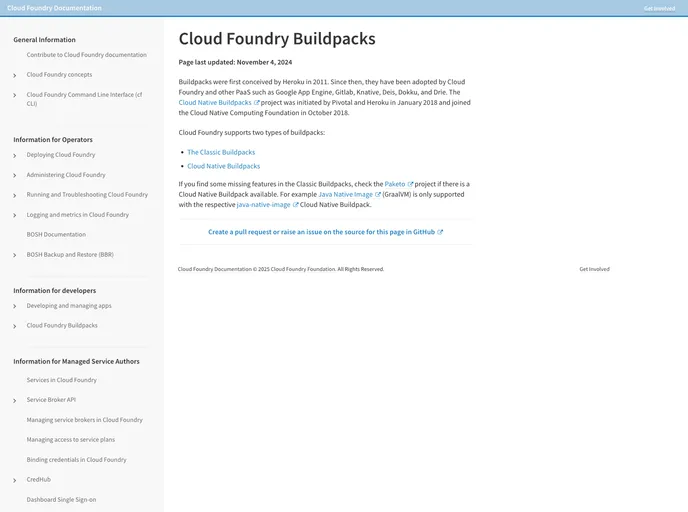This screenshot has height=512, width=688.
Task: Expand Cloud Foundry Buildpacks sidebar chevron
Action: (14, 326)
